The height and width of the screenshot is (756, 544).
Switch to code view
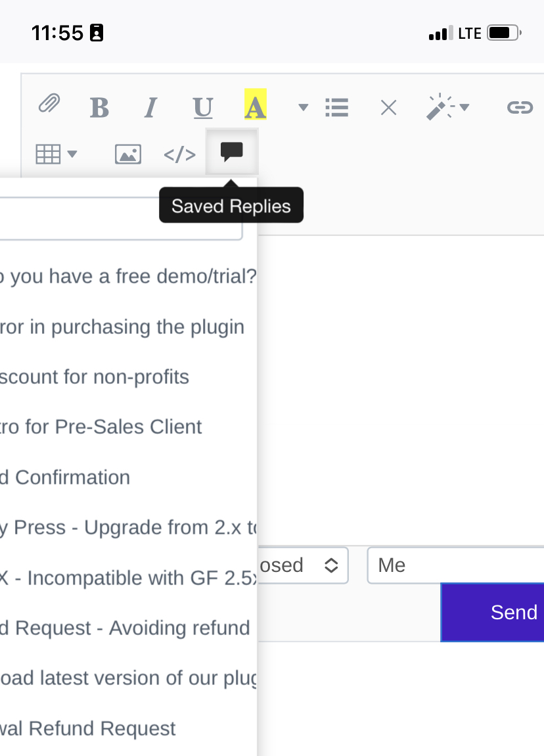(x=180, y=154)
